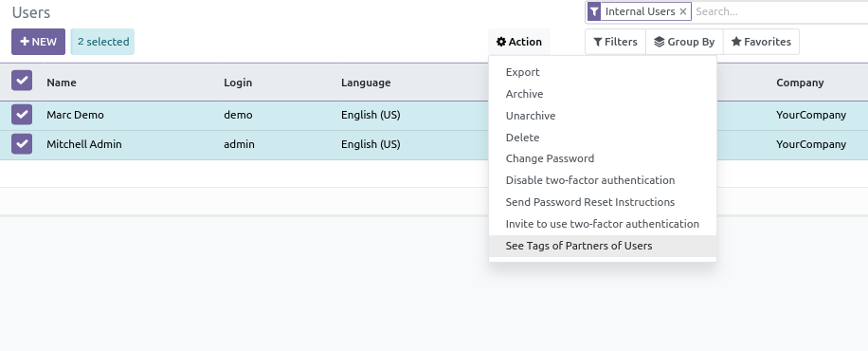Uncheck the Mitchell Admin row checkbox
This screenshot has width=868, height=351.
[22, 144]
